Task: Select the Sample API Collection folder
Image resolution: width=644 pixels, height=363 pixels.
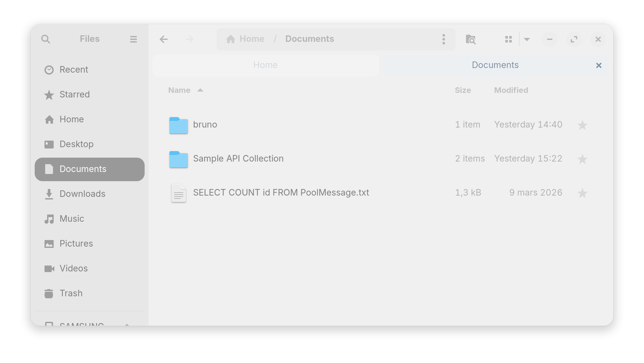Action: point(238,159)
